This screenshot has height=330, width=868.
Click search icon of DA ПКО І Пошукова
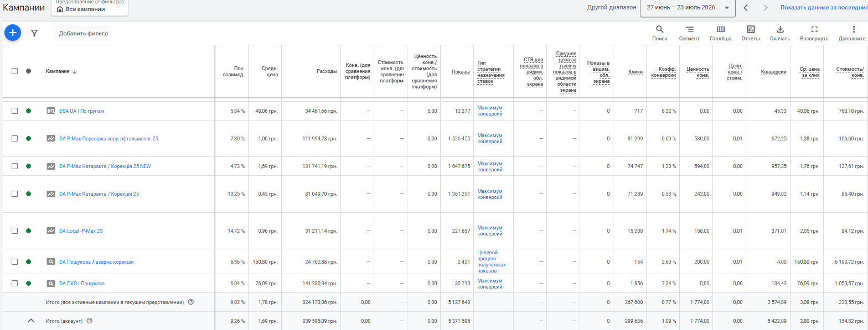pos(51,283)
